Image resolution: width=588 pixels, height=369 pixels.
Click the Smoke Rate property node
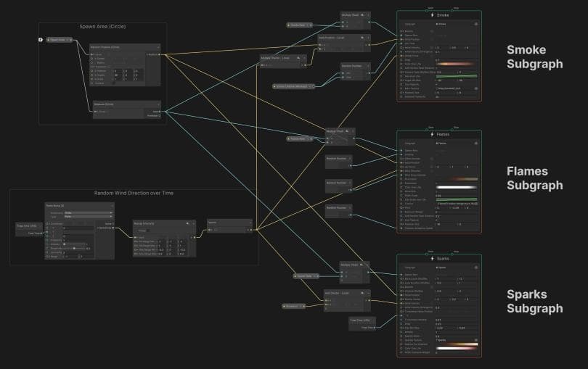click(x=298, y=25)
